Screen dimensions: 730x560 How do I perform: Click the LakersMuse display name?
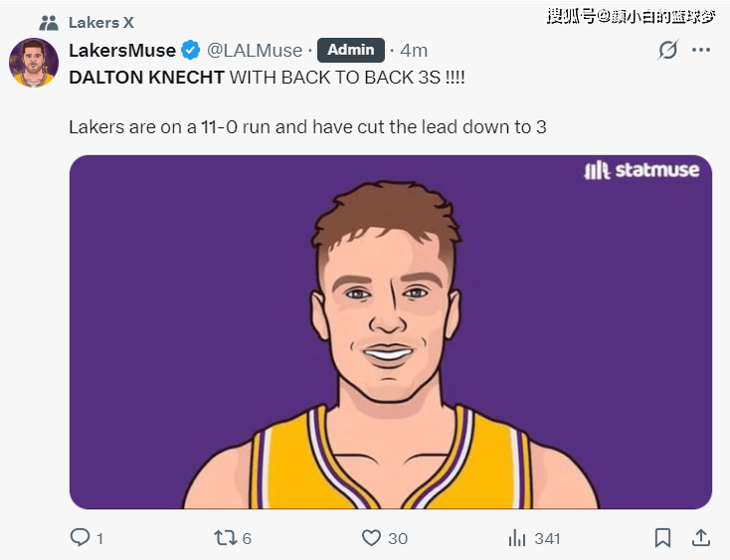122,50
